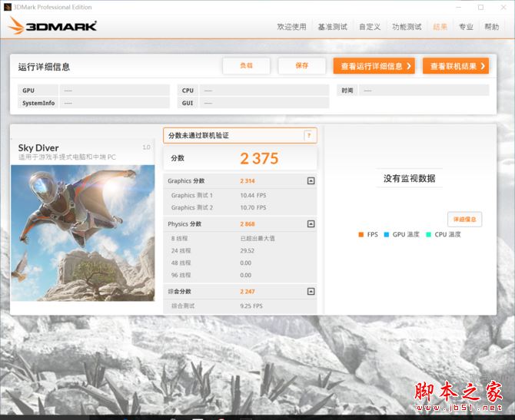Open the 欢迎使用 tab
Viewport: 515px width, 420px height.
291,27
